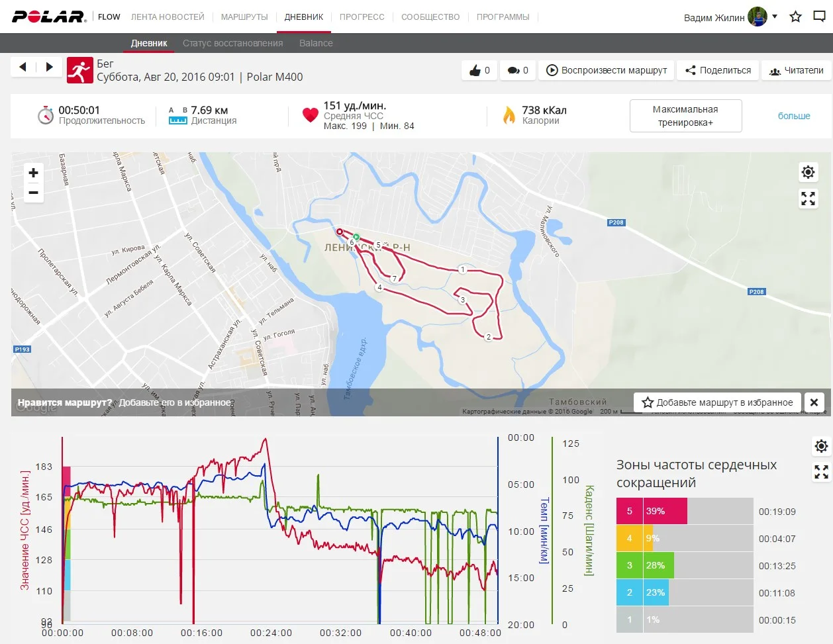The width and height of the screenshot is (833, 644).
Task: Close the favorite route banner
Action: [x=814, y=402]
